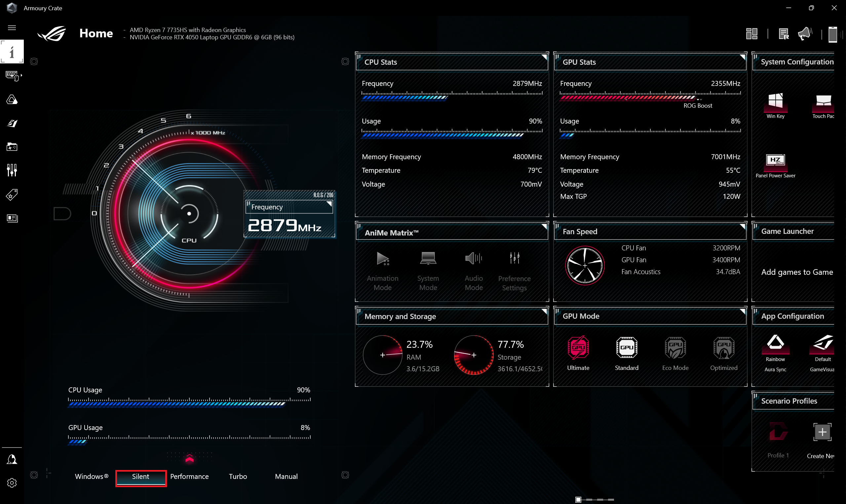Click the ROG logo
Screen dimensions: 846x504
pyautogui.click(x=52, y=33)
